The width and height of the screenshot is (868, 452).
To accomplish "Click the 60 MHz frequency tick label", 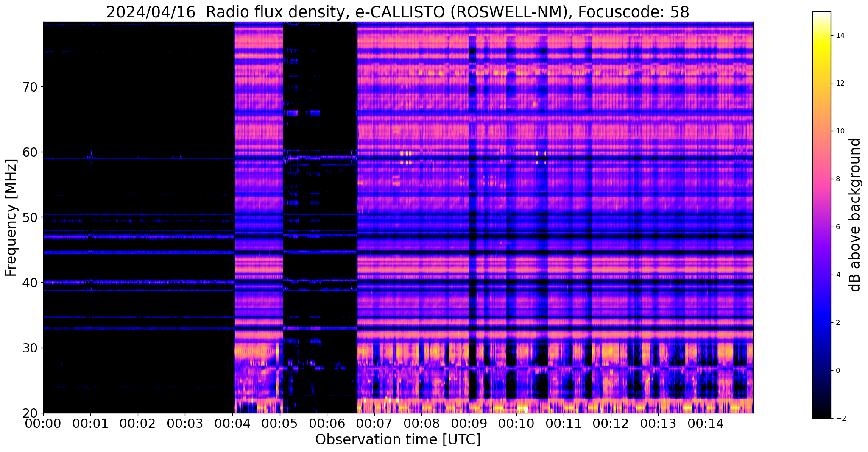I will (29, 152).
